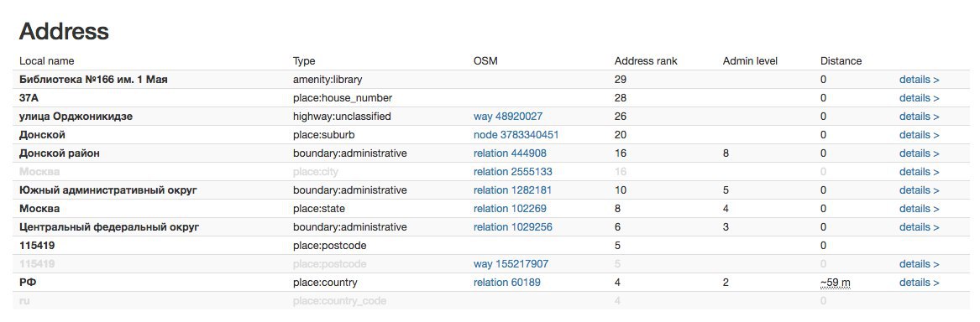980x322 pixels.
Task: View details for Южный административный округ
Action: click(919, 190)
